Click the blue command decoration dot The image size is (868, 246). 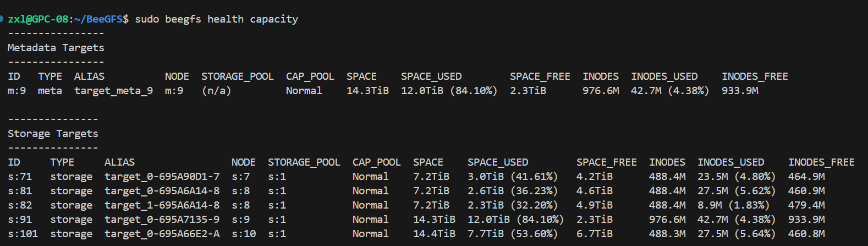(x=2, y=19)
